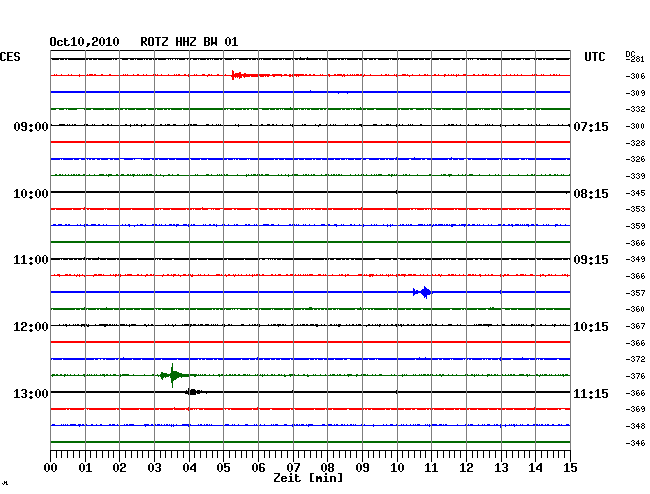This screenshot has height=494, width=650.
Task: Click the 11:15 UTC time label
Action: [591, 393]
